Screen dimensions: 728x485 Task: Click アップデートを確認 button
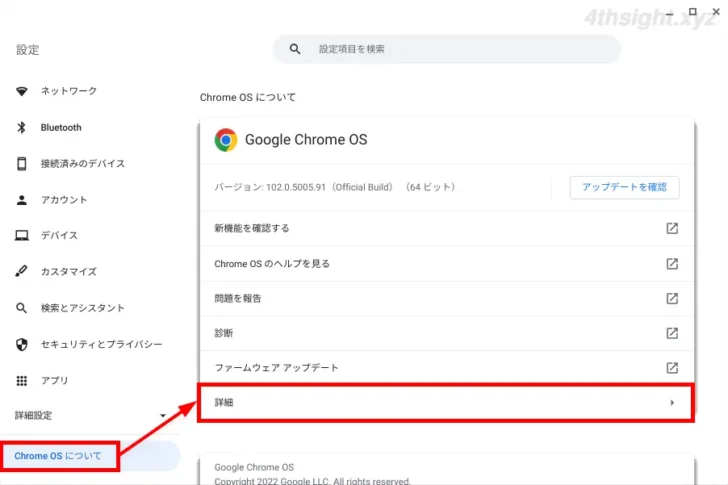[x=624, y=187]
